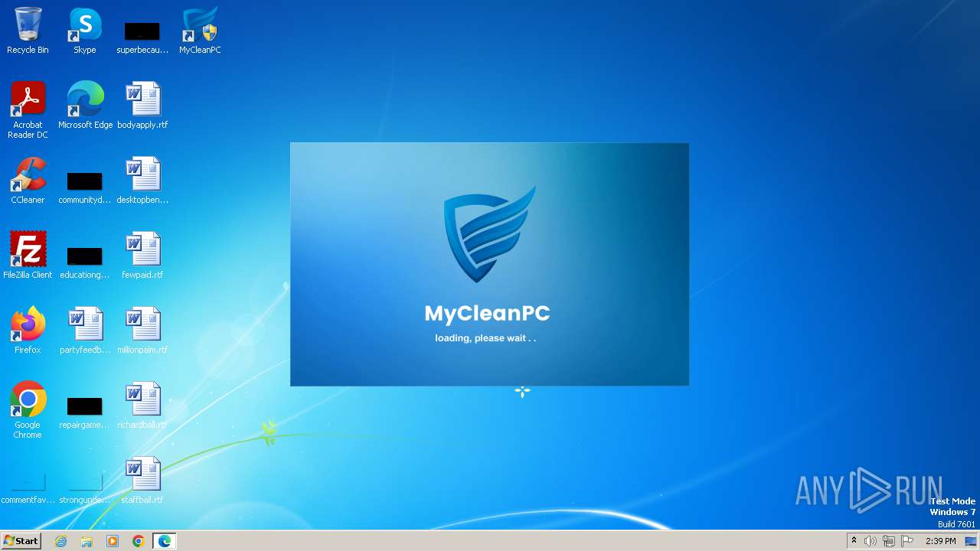The image size is (980, 551).
Task: Click the MyCleanPC title on splash screen
Action: coord(487,313)
